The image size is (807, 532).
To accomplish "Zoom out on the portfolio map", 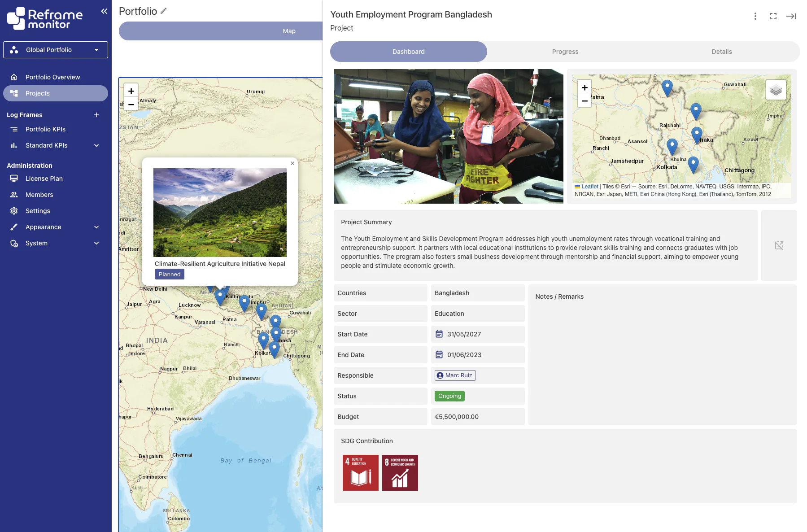I will pyautogui.click(x=131, y=104).
